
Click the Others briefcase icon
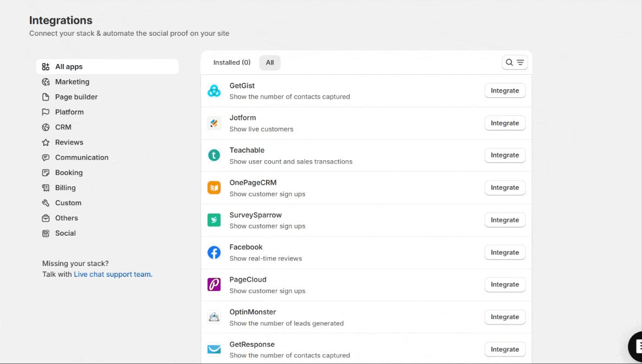pyautogui.click(x=46, y=218)
